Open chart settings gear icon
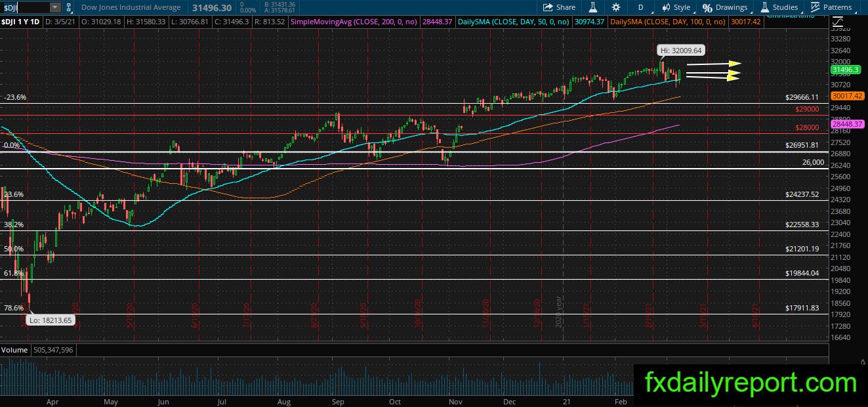Screen dimensions: 868x407 pyautogui.click(x=615, y=7)
